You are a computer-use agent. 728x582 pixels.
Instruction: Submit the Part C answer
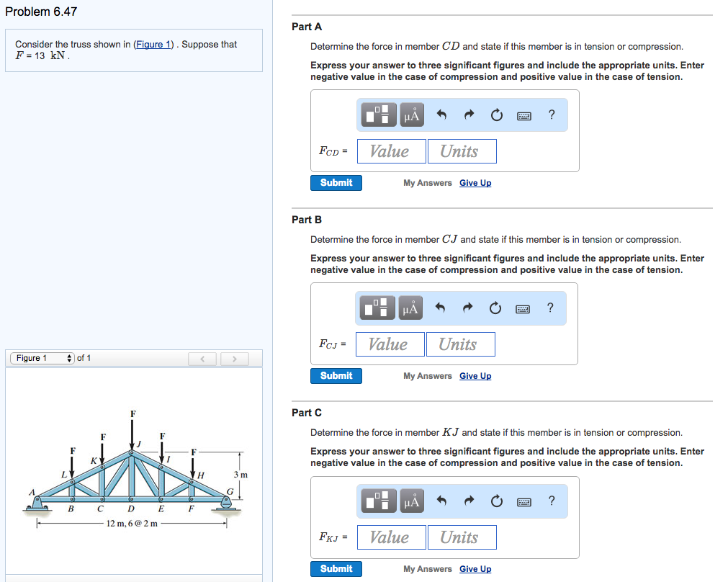[x=336, y=568]
